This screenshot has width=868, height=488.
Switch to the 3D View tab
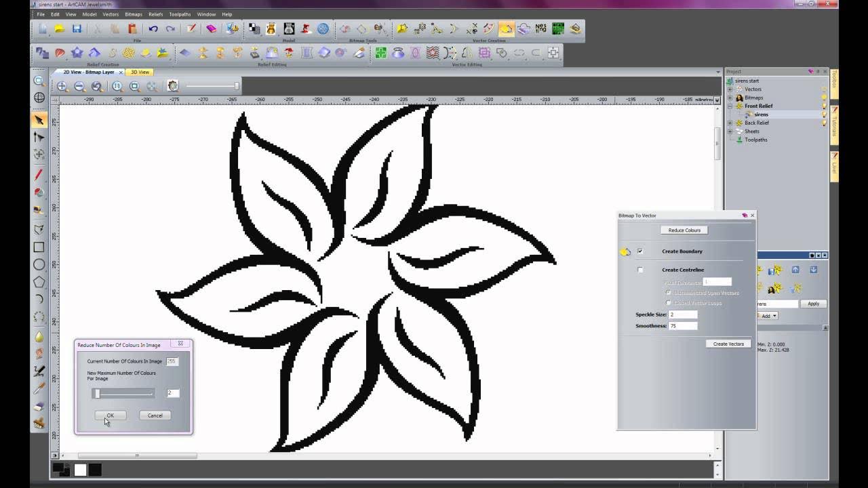[140, 72]
